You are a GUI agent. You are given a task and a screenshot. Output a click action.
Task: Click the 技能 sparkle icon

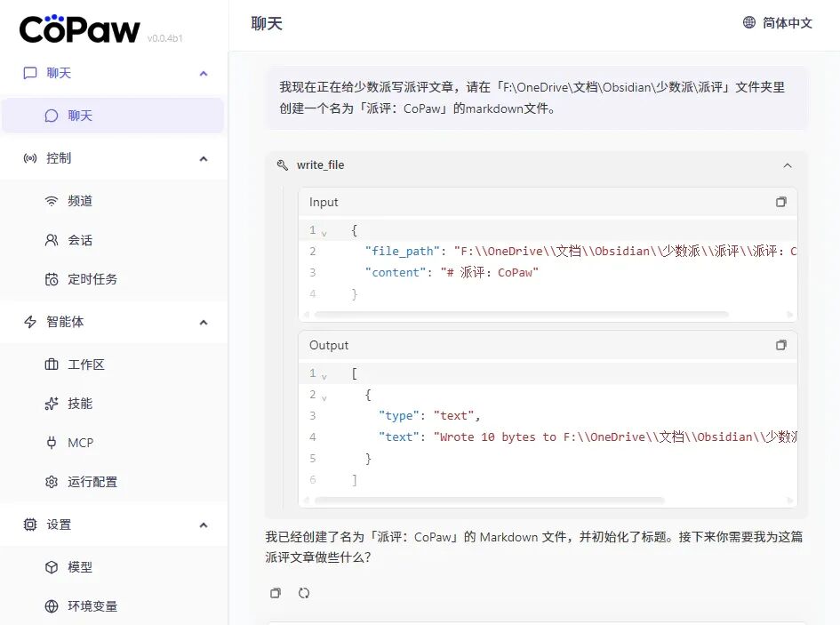(x=52, y=404)
